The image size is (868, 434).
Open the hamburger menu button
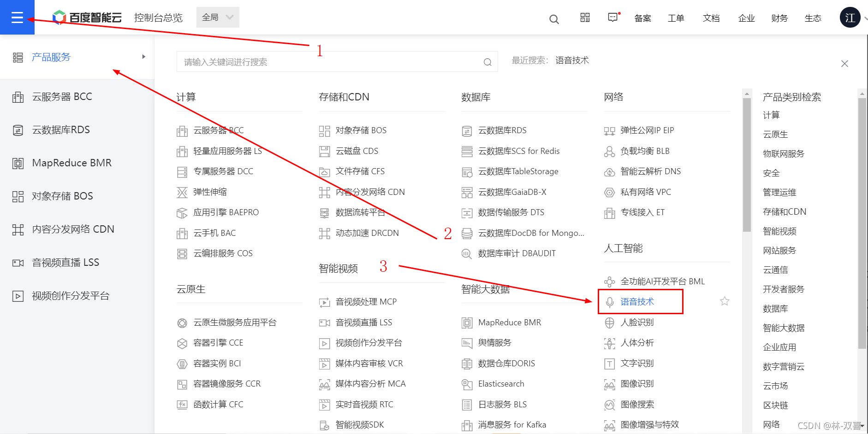(17, 18)
